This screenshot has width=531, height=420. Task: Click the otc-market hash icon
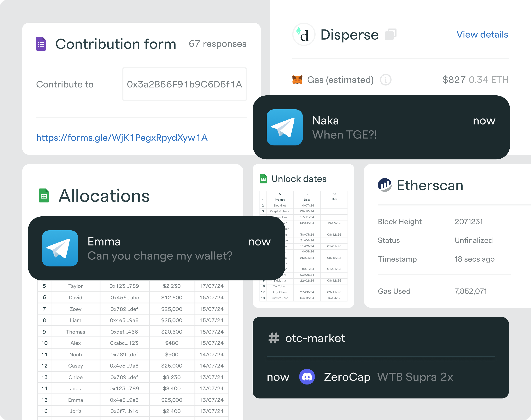pos(274,338)
